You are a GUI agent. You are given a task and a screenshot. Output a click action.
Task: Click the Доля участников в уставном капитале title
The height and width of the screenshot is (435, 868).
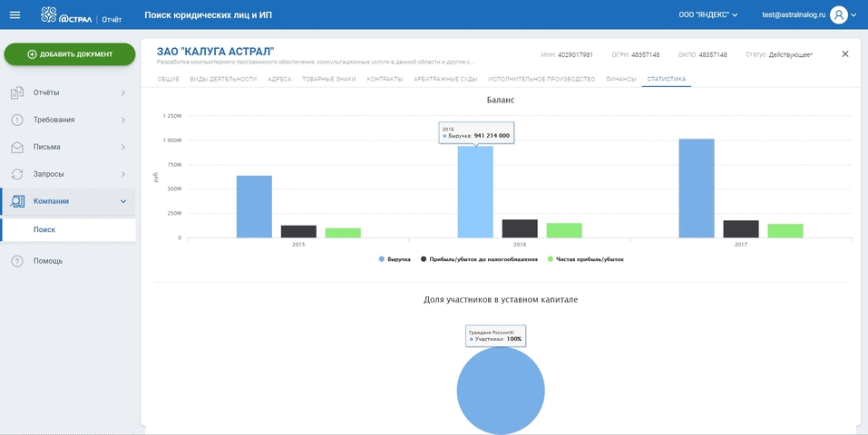[x=501, y=299]
